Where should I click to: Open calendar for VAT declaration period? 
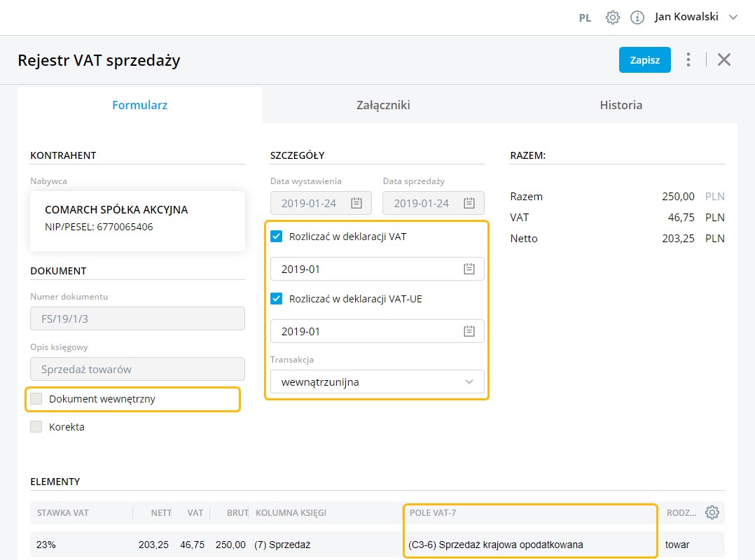click(469, 269)
